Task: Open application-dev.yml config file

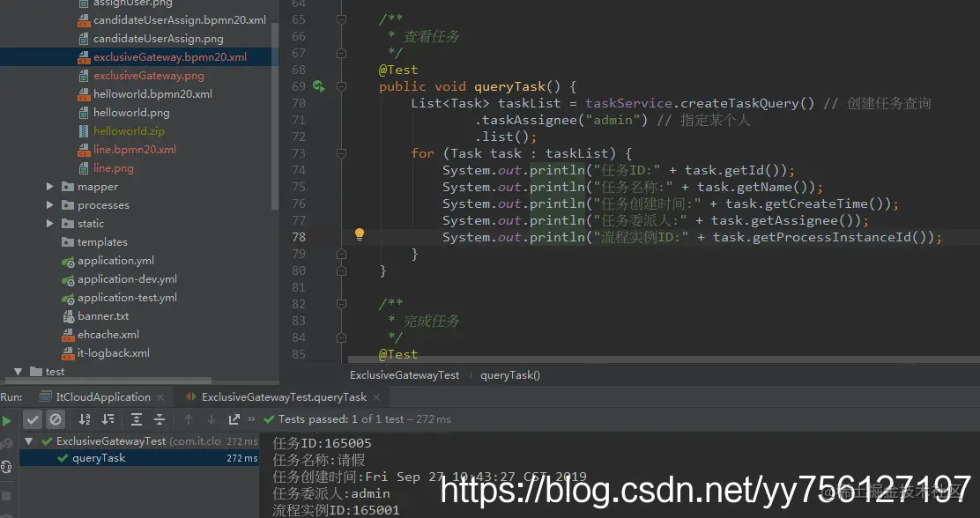Action: (x=119, y=278)
